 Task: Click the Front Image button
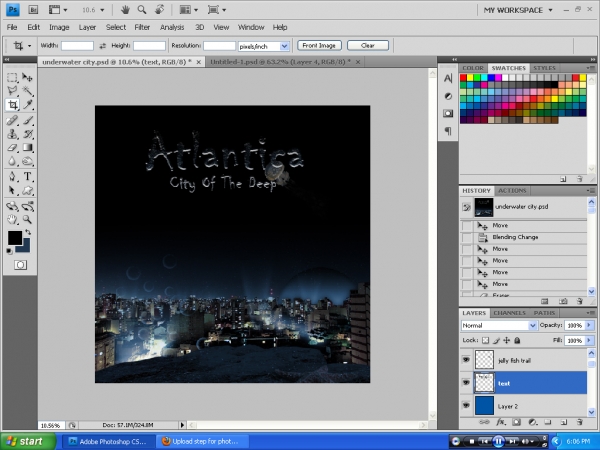pos(319,46)
